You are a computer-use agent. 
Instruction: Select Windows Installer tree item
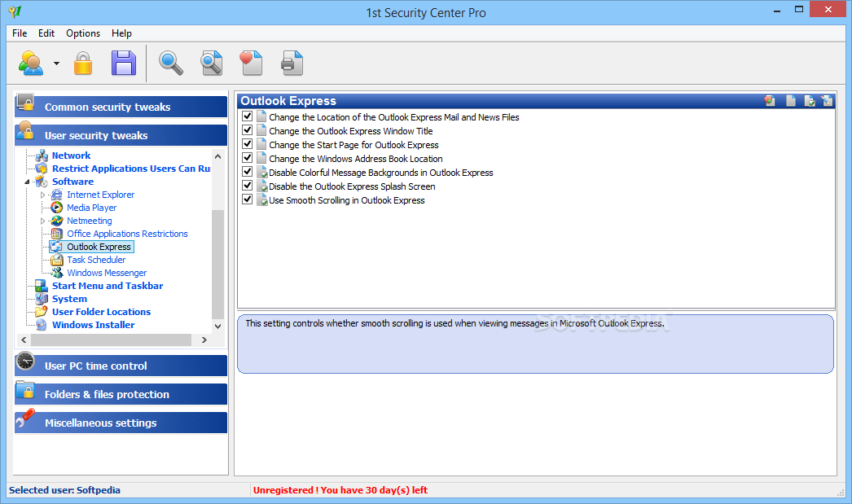[x=94, y=325]
